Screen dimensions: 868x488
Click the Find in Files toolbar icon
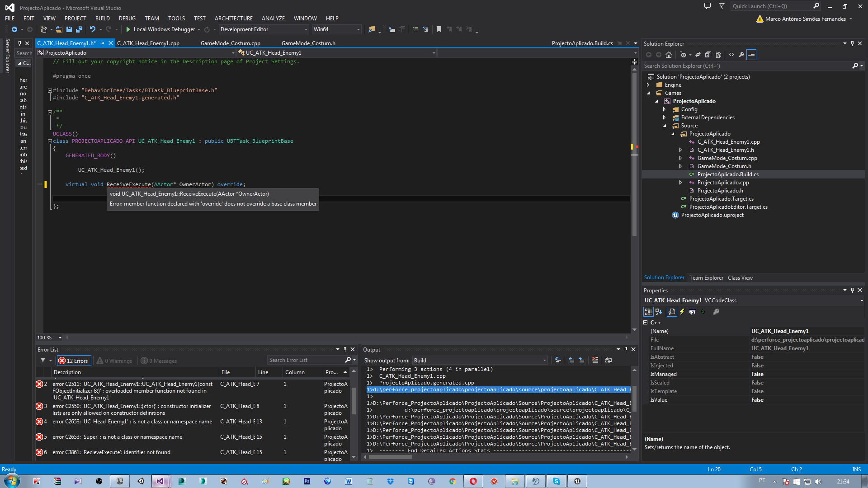click(x=372, y=29)
